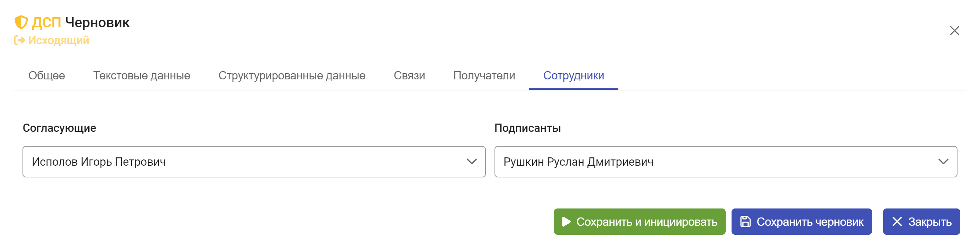Screen dimensions: 980x243
Task: Expand the Согласующие dropdown chevron
Action: tap(471, 162)
